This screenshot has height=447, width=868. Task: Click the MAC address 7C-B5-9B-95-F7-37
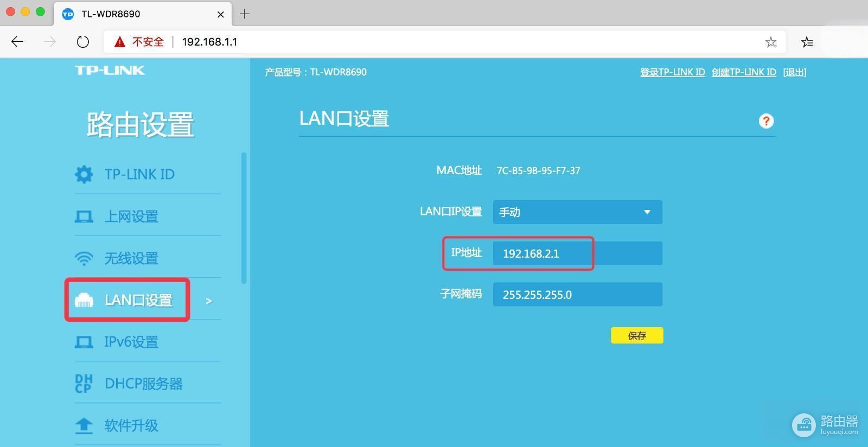[539, 171]
